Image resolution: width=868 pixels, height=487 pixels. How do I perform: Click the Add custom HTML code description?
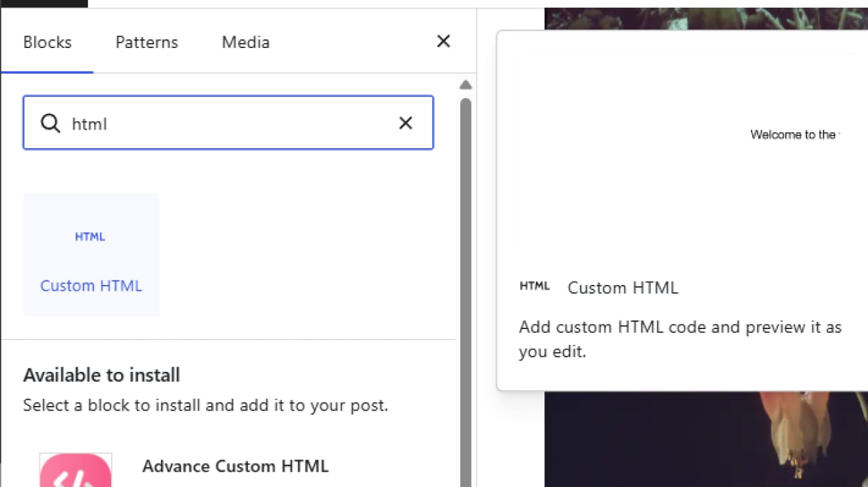click(680, 339)
